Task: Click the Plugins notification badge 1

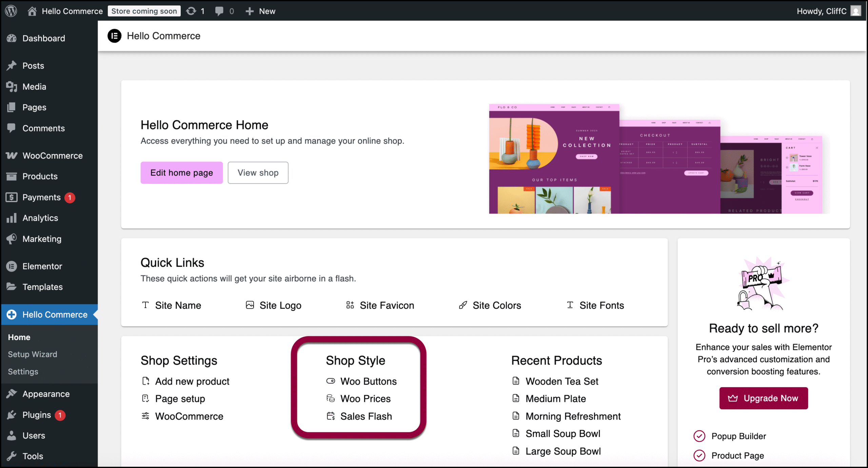Action: pos(60,415)
